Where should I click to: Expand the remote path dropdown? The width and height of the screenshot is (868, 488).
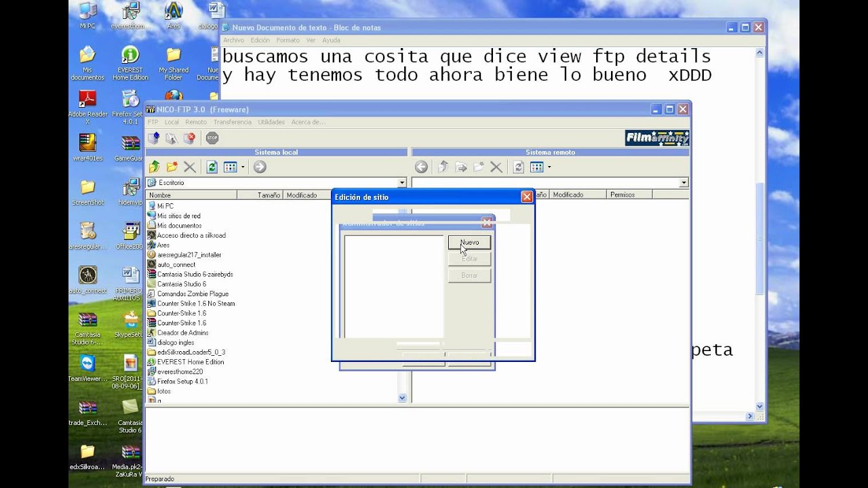pyautogui.click(x=684, y=182)
